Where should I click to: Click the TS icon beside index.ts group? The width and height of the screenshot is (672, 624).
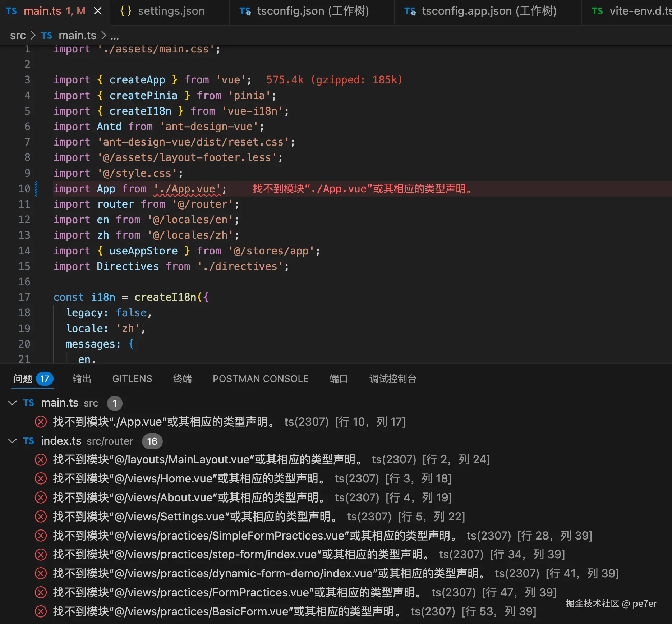click(x=29, y=441)
